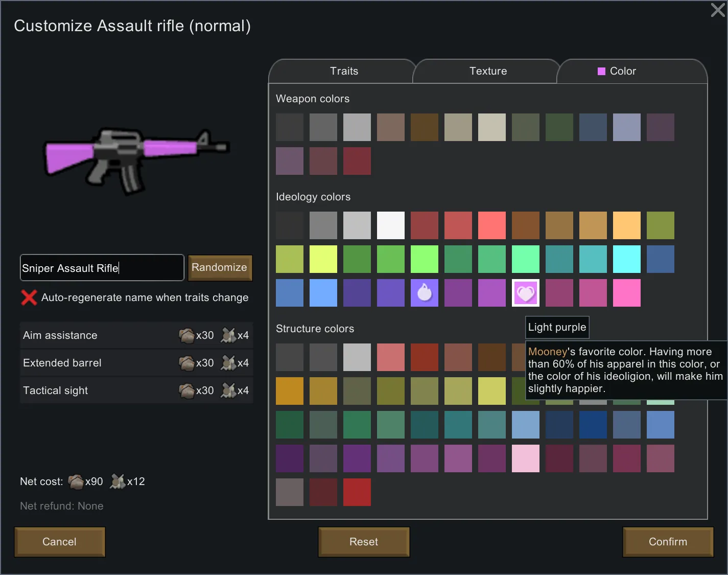Click the steel icon next to Net cost

(x=76, y=481)
